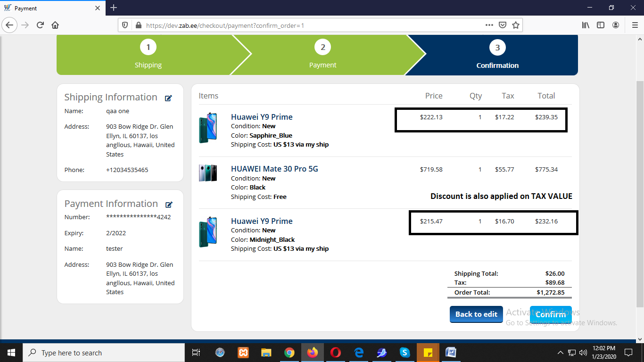Image resolution: width=644 pixels, height=362 pixels.
Task: Click the Shipping Information heading
Action: (111, 97)
